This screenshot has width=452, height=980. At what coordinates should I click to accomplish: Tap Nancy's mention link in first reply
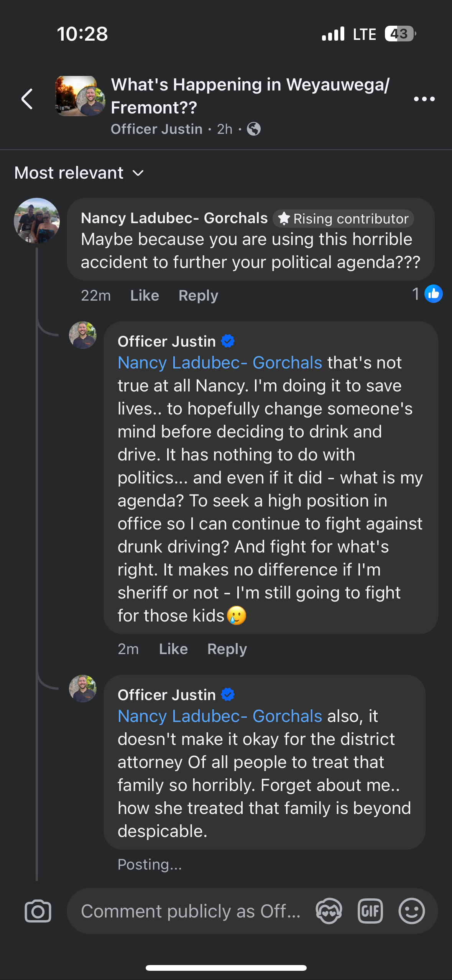tap(220, 363)
